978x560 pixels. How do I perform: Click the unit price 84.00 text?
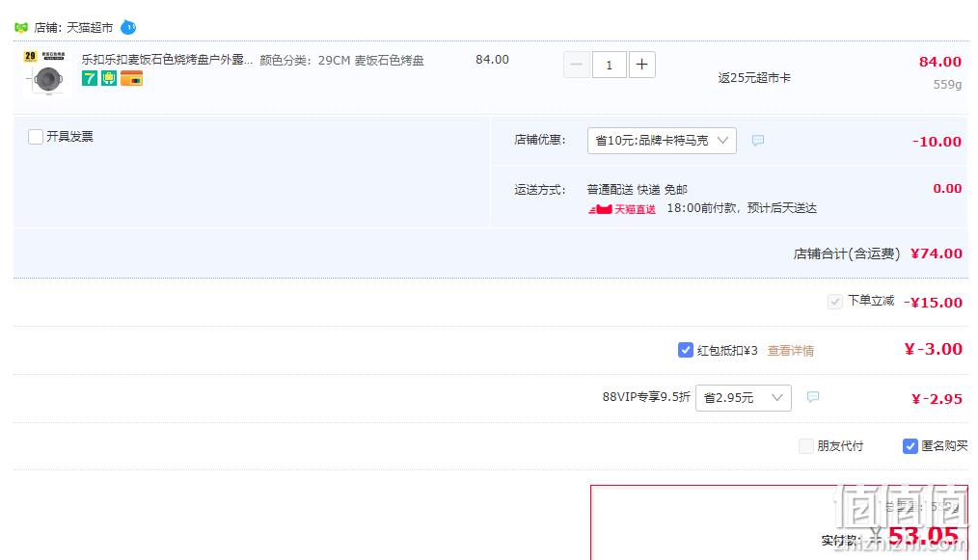click(492, 59)
